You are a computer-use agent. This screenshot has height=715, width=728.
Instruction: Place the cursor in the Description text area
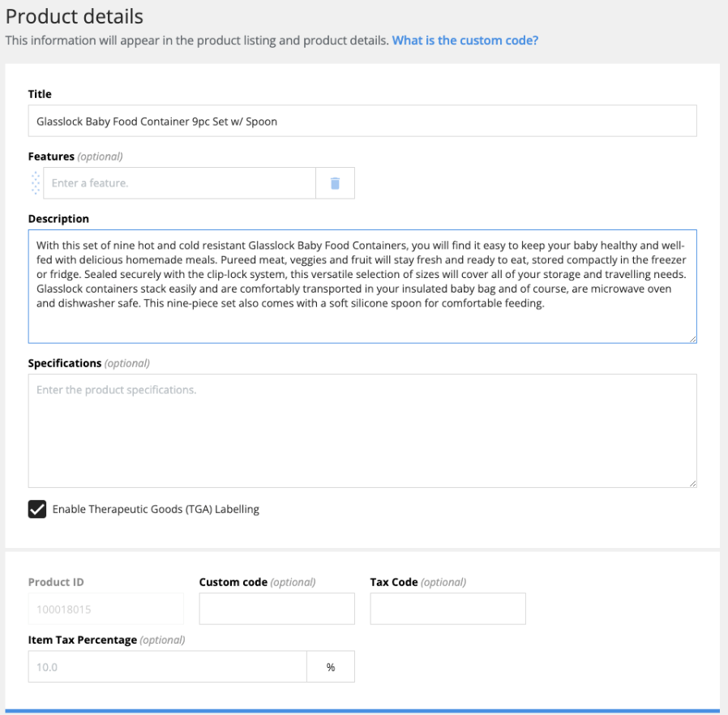(x=362, y=286)
